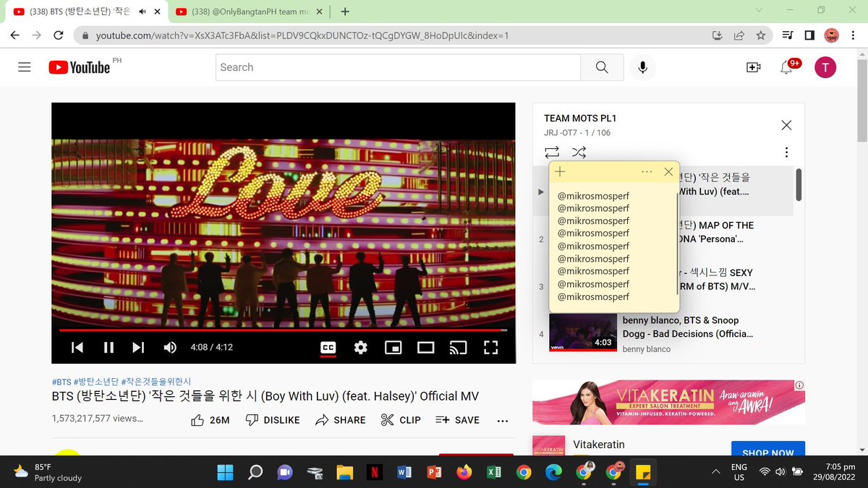Viewport: 868px width, 488px height.
Task: Bookmark this page with star icon
Action: 760,35
